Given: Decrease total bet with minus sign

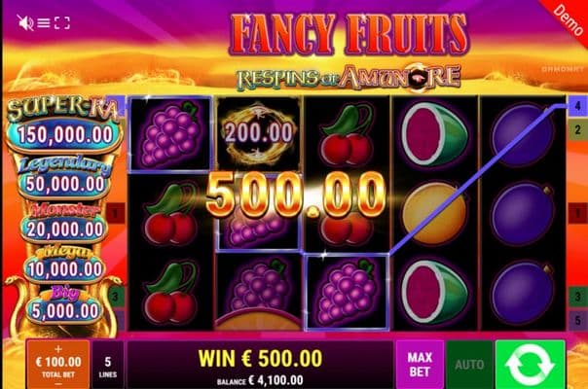Looking at the screenshot, I should [58, 384].
